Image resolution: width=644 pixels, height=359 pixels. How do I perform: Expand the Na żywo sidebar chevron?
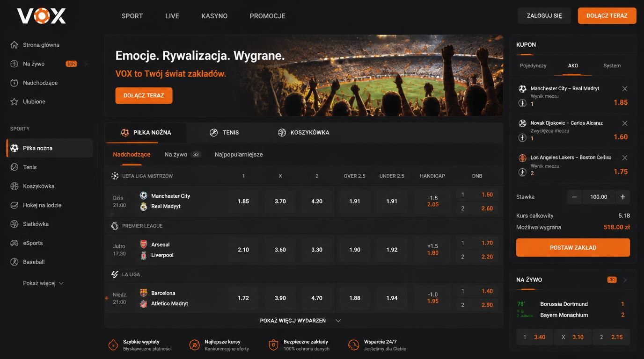[x=86, y=64]
